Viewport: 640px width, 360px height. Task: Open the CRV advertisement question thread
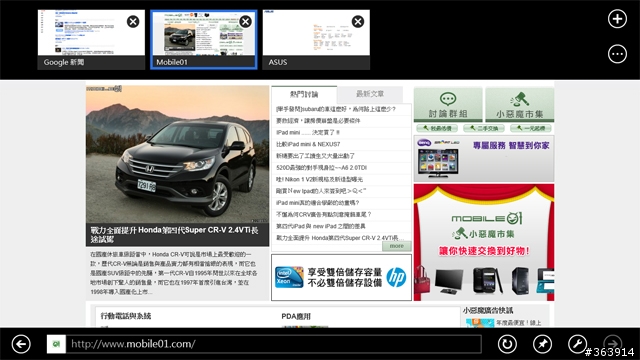pyautogui.click(x=323, y=214)
